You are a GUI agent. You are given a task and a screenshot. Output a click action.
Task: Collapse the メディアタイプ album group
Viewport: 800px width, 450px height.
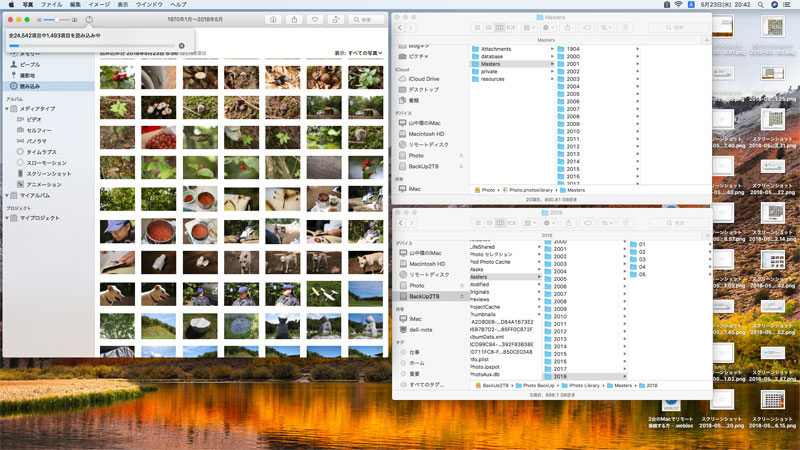point(9,109)
